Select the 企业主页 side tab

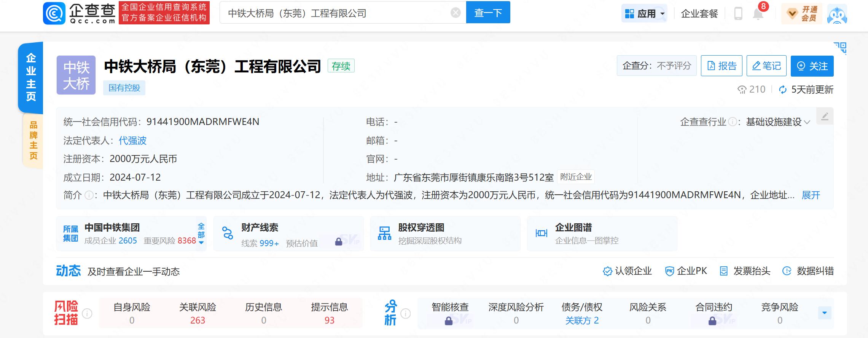(x=31, y=77)
